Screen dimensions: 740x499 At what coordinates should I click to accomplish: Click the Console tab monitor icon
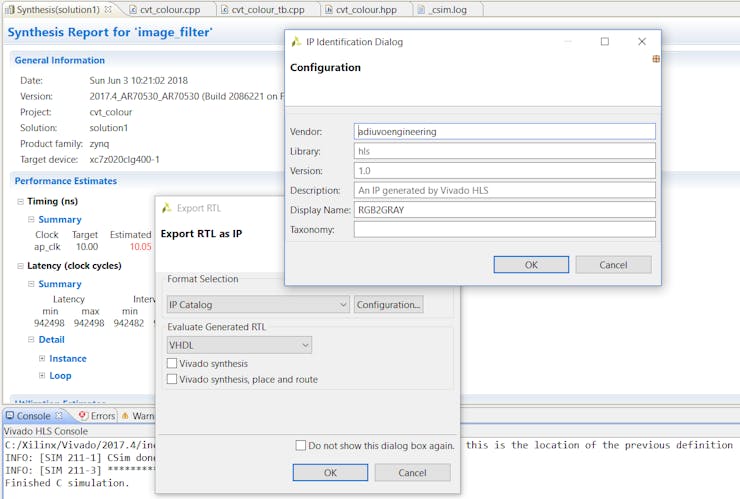pyautogui.click(x=10, y=415)
